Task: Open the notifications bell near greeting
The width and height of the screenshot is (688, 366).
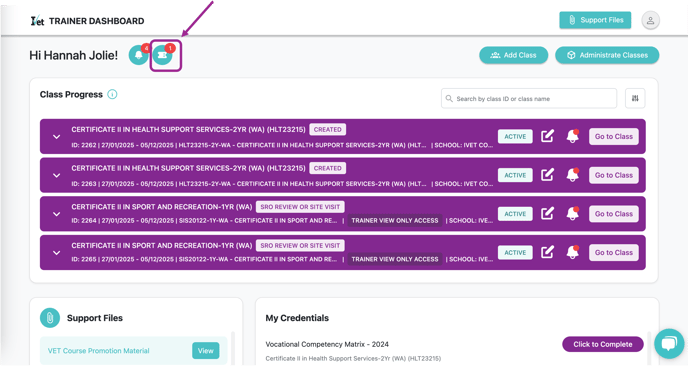Action: pos(139,55)
